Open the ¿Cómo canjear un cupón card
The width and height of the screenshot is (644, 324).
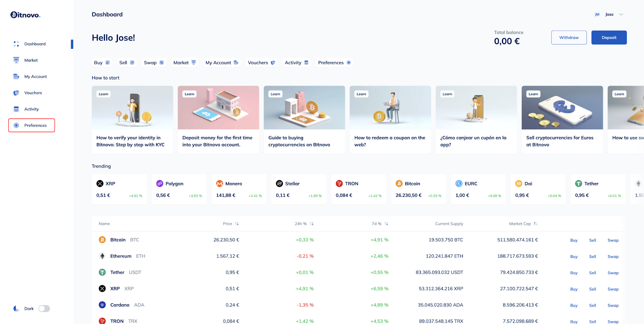477,120
